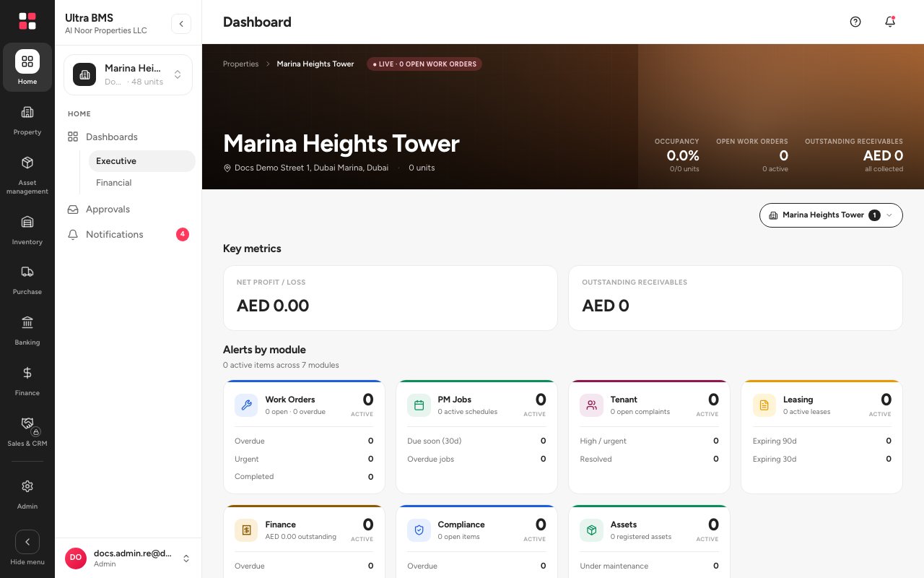Open the Outstanding Receivables metric card
This screenshot has height=578, width=924.
coord(736,298)
